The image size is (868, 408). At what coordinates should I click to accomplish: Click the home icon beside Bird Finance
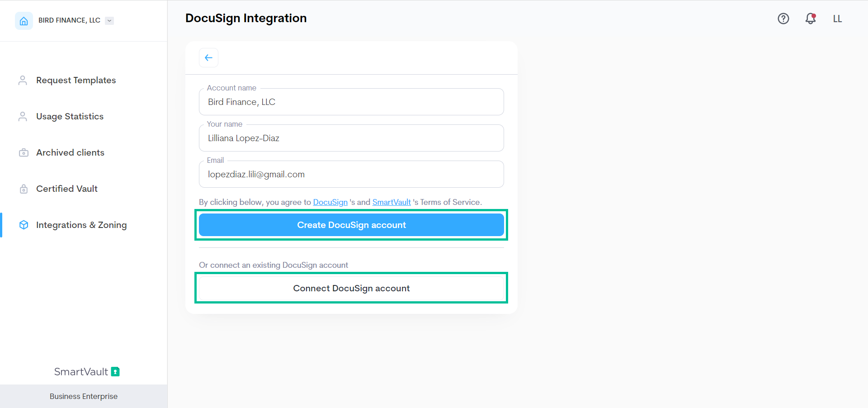[x=24, y=21]
